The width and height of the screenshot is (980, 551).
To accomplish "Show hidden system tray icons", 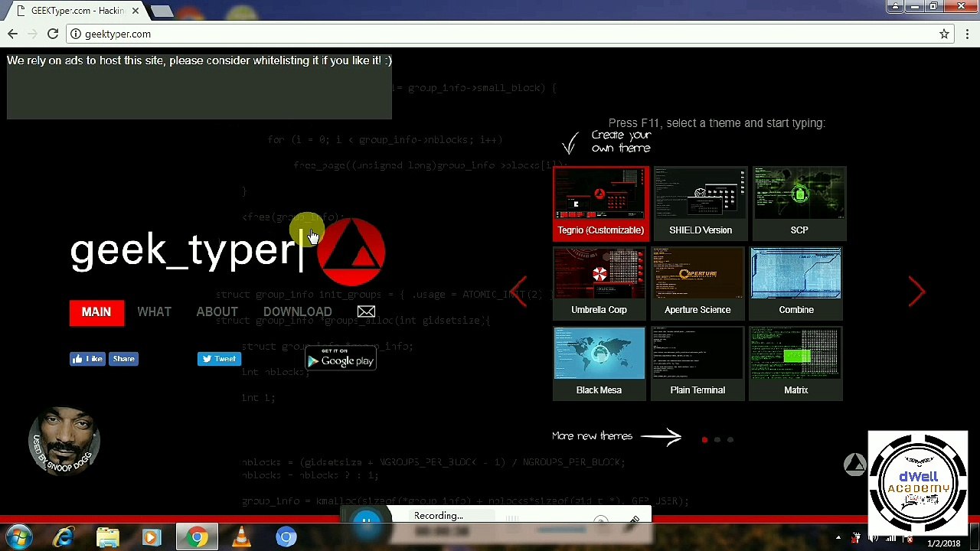I will tap(838, 538).
